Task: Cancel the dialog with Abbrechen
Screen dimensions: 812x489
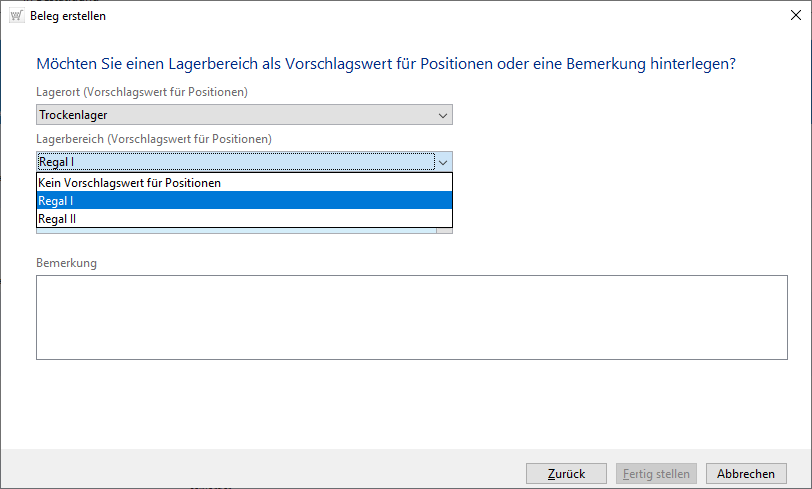Action: 746,473
